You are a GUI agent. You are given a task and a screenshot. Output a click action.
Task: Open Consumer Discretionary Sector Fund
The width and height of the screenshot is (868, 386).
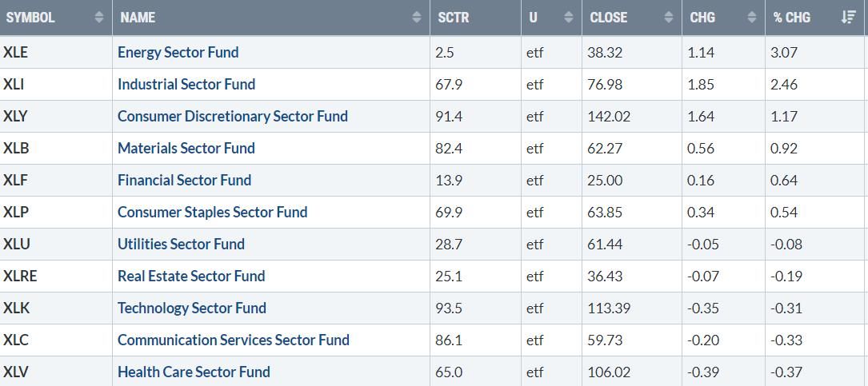coord(232,117)
